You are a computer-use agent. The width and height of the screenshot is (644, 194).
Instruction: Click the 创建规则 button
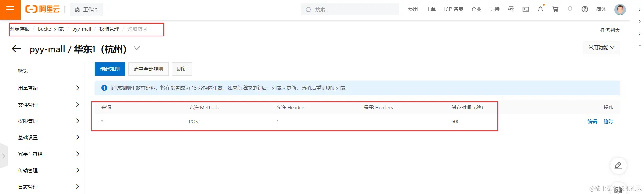point(110,69)
